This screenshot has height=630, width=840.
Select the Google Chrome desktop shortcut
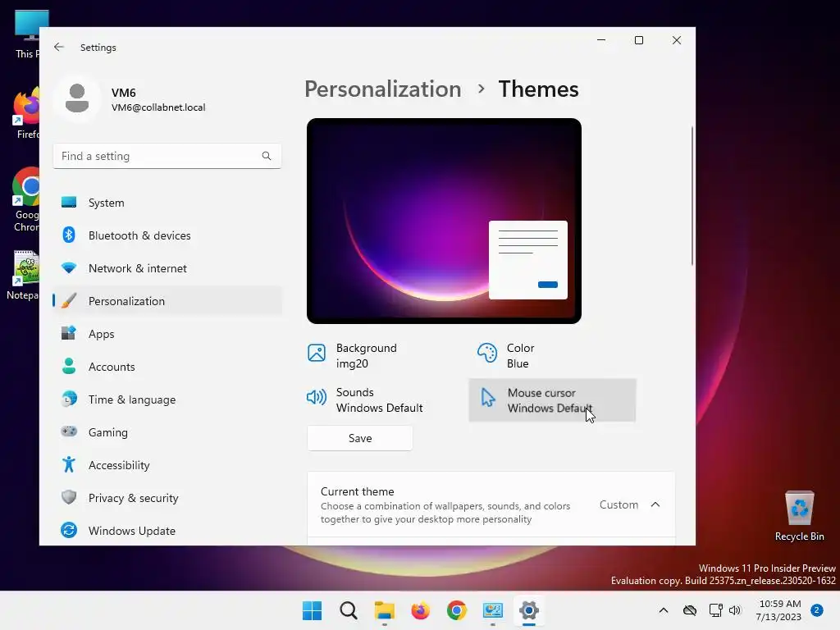tap(24, 199)
